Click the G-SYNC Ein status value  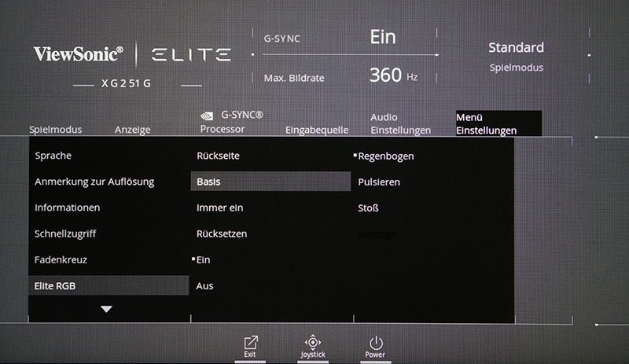[x=383, y=37]
